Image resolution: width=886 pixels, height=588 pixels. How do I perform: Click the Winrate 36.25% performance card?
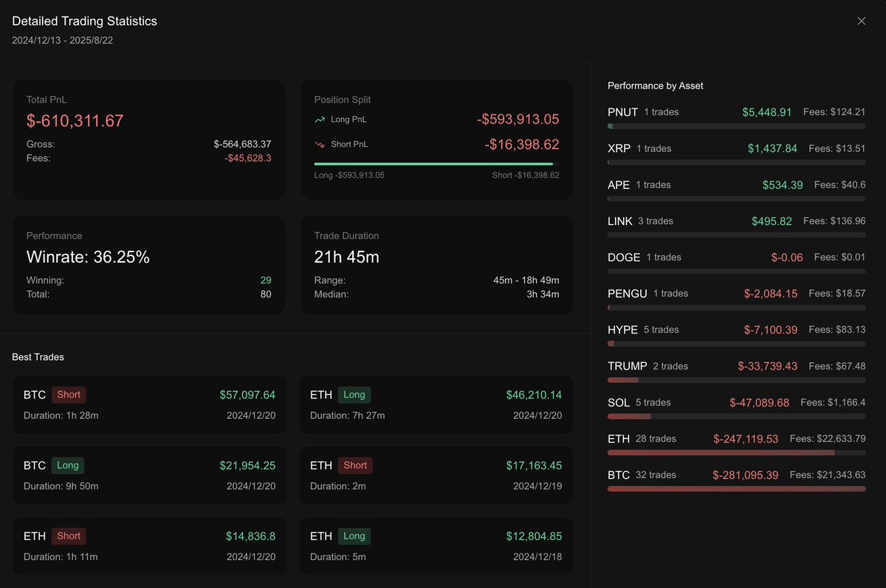point(148,265)
